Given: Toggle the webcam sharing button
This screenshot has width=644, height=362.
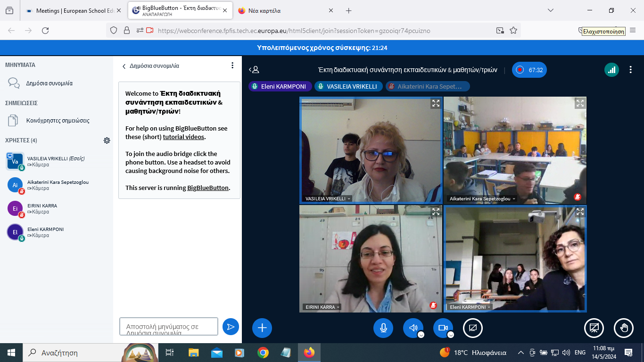Looking at the screenshot, I should [x=443, y=328].
